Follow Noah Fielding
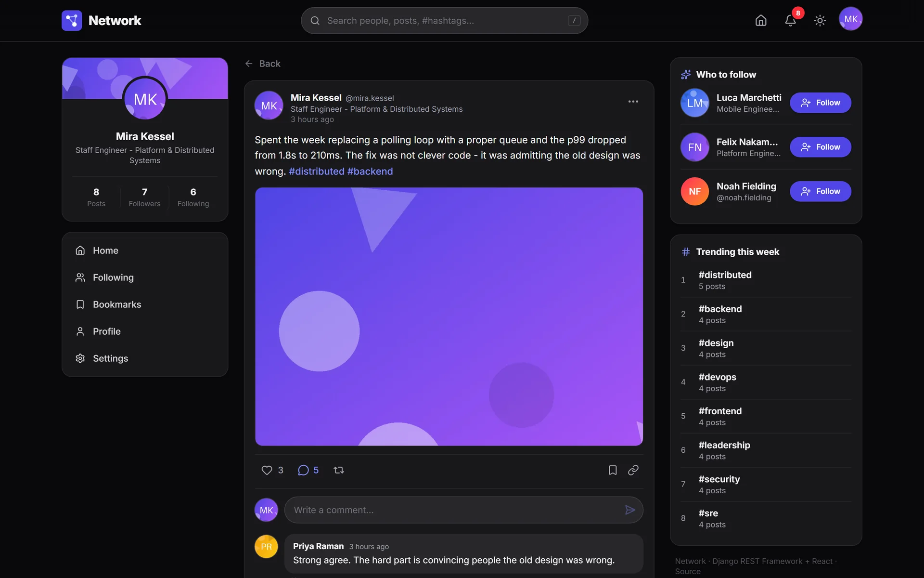 820,191
